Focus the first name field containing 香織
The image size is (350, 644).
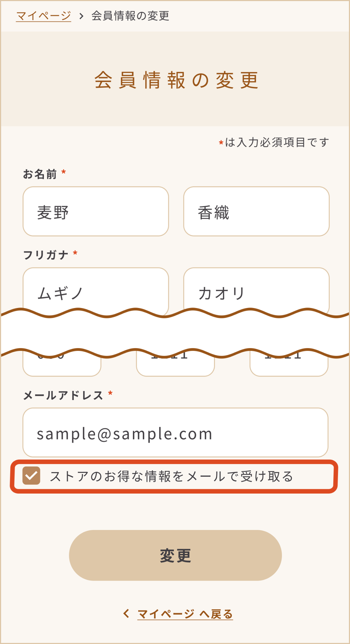[256, 211]
